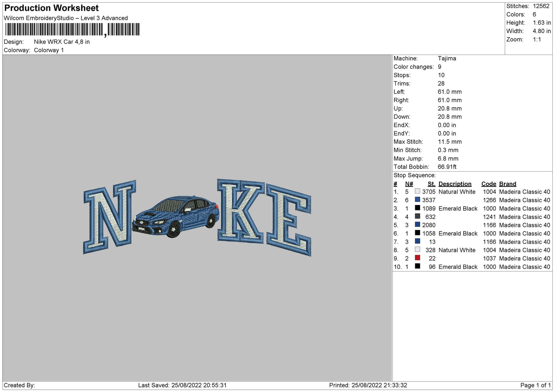Click 'Emerald Black' in stop 3 row

coord(458,208)
